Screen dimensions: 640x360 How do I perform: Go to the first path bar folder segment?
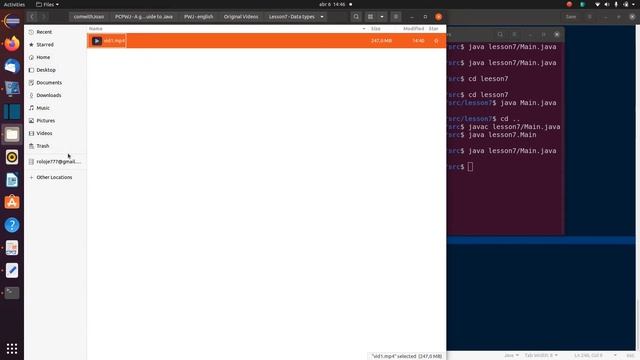tap(89, 17)
